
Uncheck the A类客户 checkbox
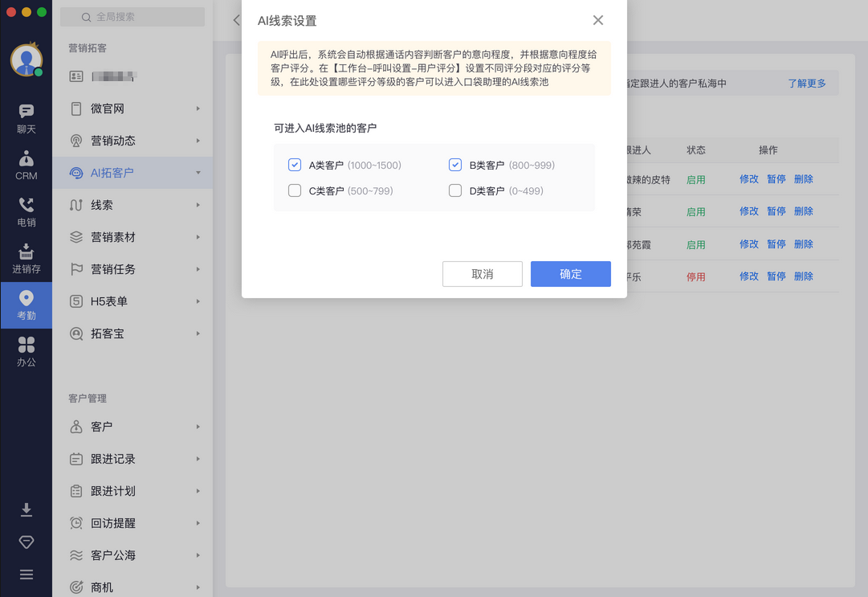click(x=295, y=165)
